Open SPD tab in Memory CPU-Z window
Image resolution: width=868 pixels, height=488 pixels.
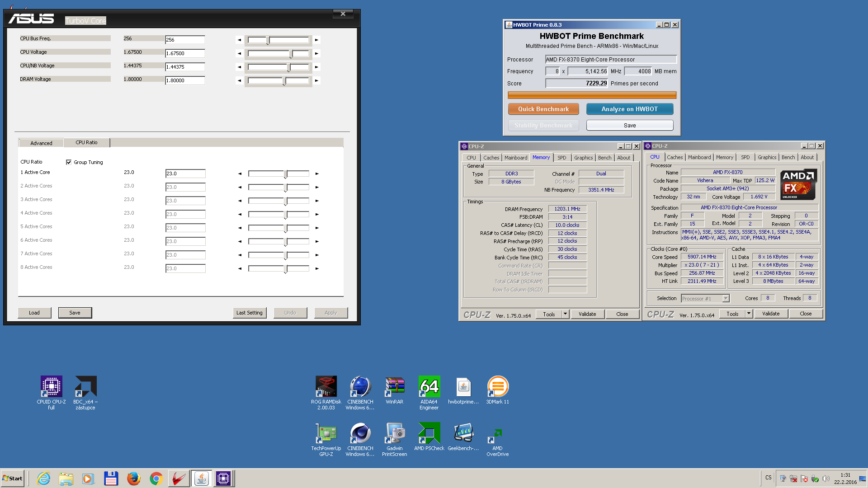(561, 158)
